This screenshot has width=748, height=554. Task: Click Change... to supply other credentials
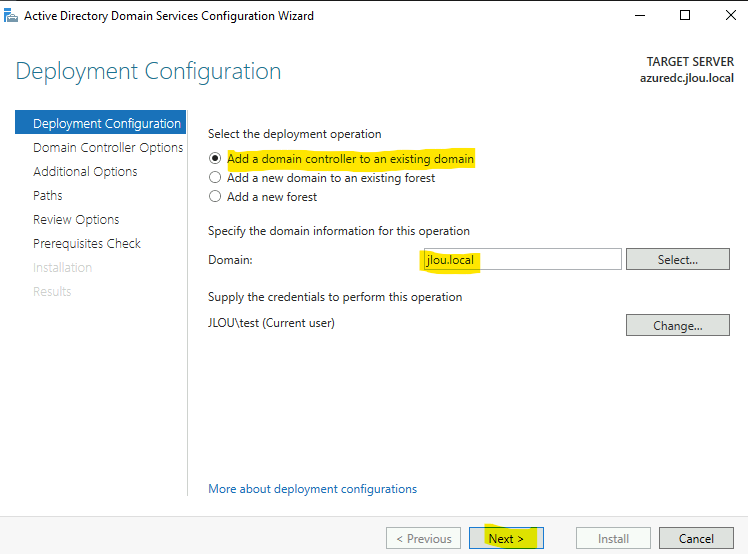677,325
